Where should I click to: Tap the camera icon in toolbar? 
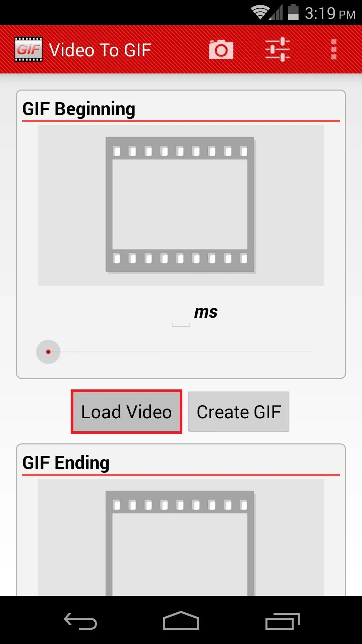click(x=221, y=49)
